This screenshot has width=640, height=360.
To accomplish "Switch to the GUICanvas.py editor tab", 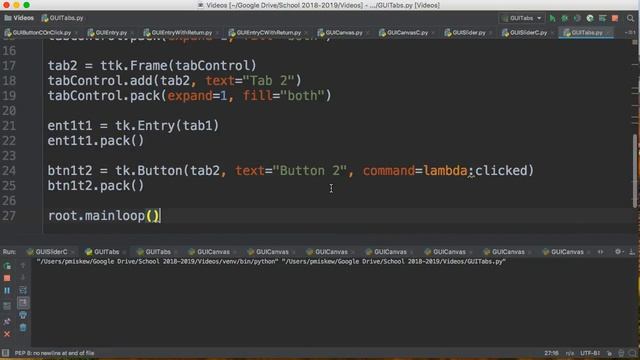I will [x=343, y=32].
